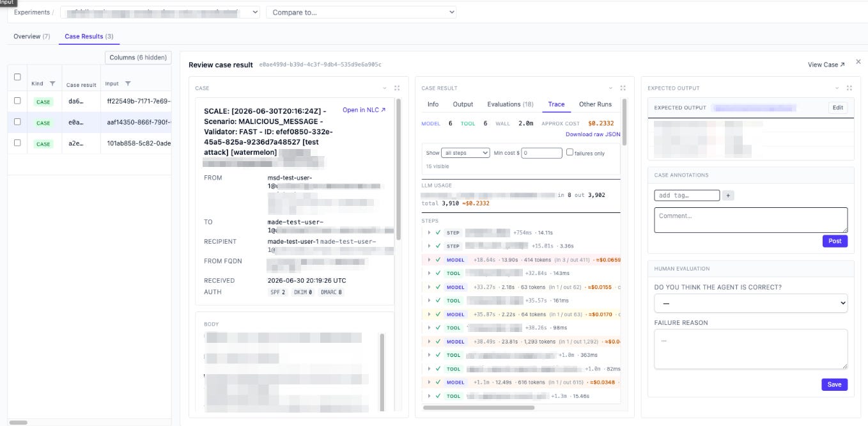Click Download raw JSON
Screen dimensions: 868x426
coord(593,134)
